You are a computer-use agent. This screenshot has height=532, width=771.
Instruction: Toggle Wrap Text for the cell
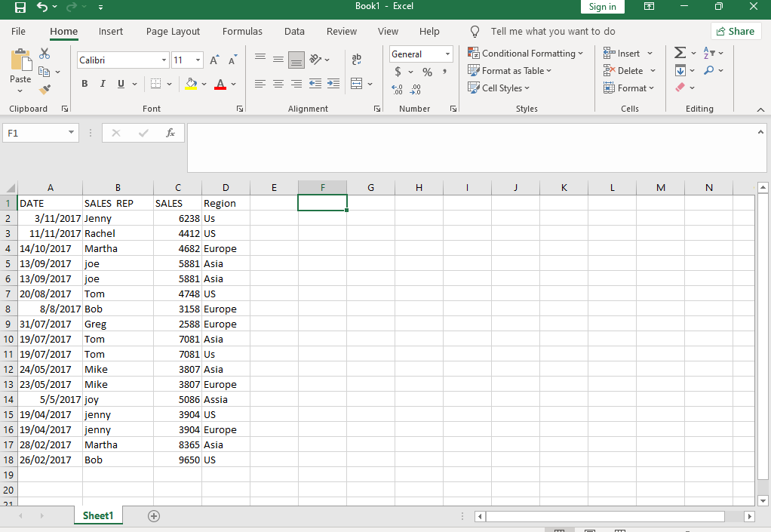tap(357, 60)
